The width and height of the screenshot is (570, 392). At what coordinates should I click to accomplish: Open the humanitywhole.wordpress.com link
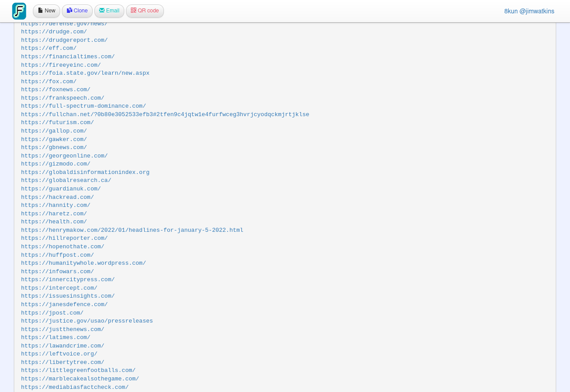click(x=83, y=263)
